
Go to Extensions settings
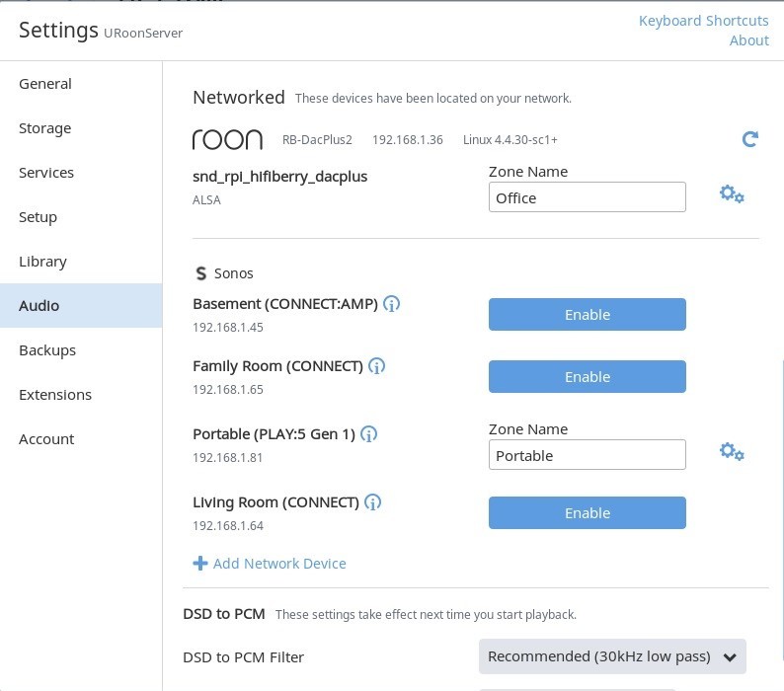(81, 395)
